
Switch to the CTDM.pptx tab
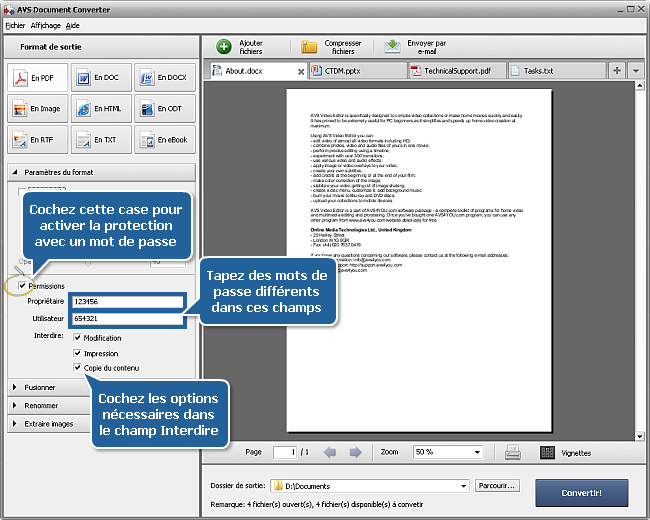[358, 71]
